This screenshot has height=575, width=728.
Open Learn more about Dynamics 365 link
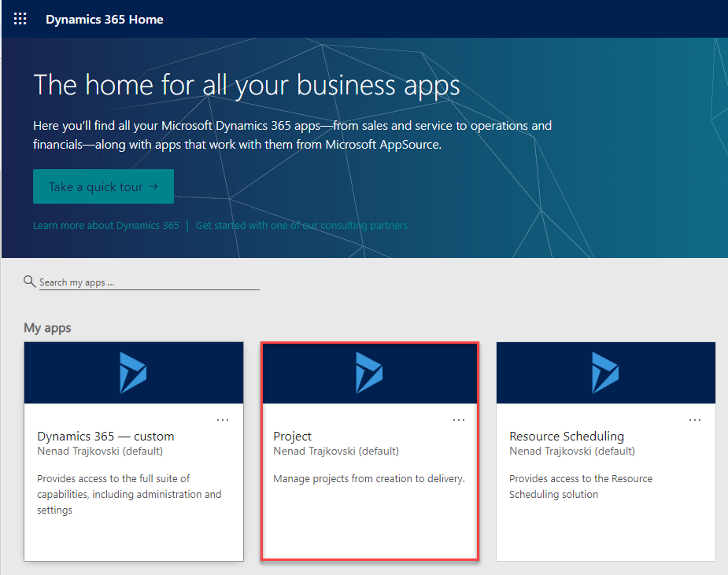pos(106,226)
